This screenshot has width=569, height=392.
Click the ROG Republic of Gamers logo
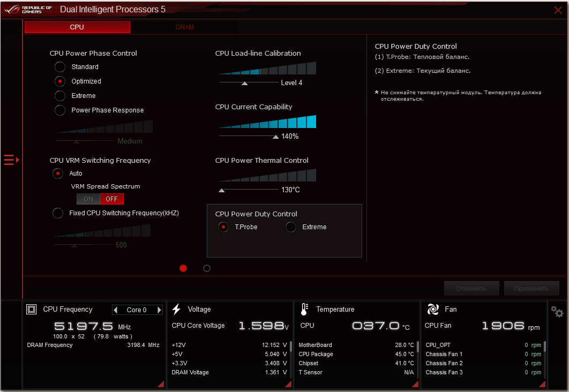[x=28, y=10]
